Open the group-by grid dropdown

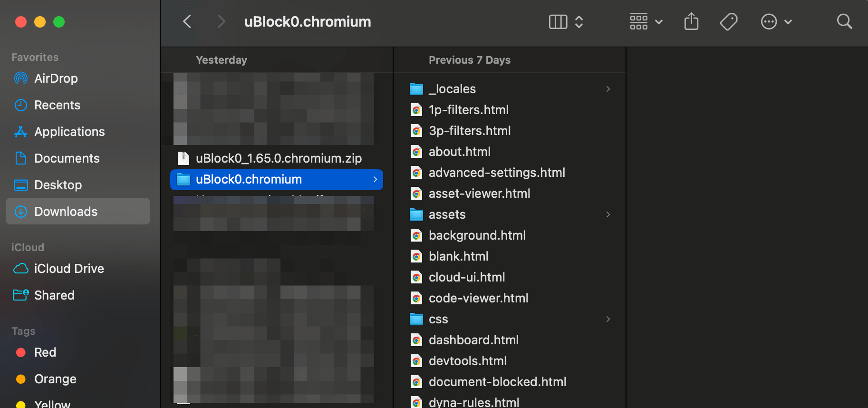click(x=646, y=21)
